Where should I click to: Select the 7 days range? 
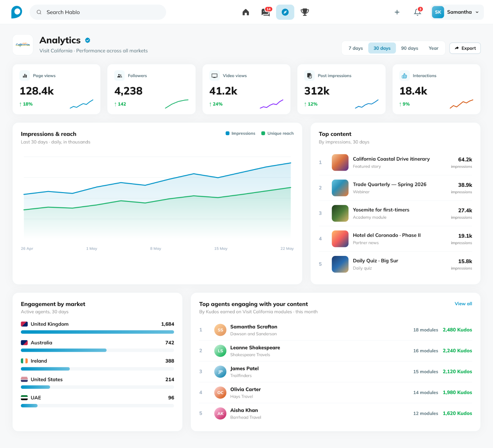point(356,48)
